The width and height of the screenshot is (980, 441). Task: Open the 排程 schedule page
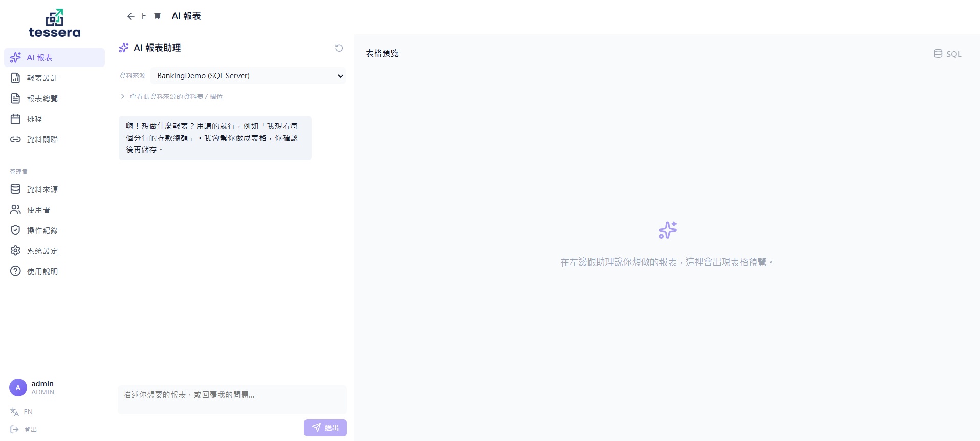(x=54, y=119)
